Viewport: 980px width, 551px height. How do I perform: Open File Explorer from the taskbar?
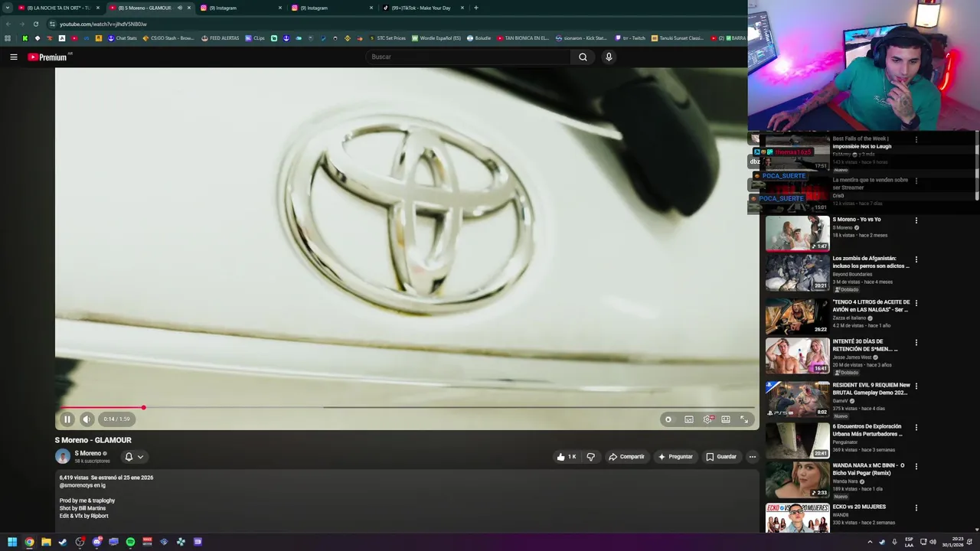click(x=46, y=542)
